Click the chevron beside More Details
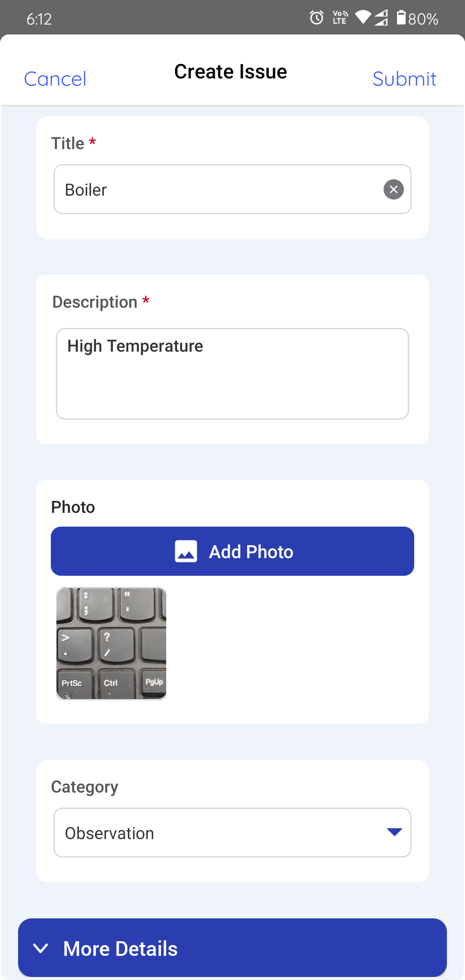The height and width of the screenshot is (980, 465). point(40,948)
